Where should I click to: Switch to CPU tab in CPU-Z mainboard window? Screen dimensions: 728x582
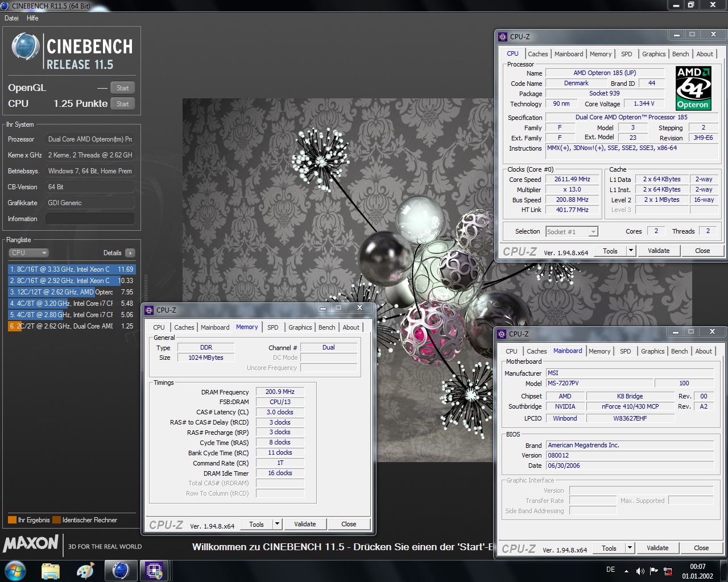point(511,351)
